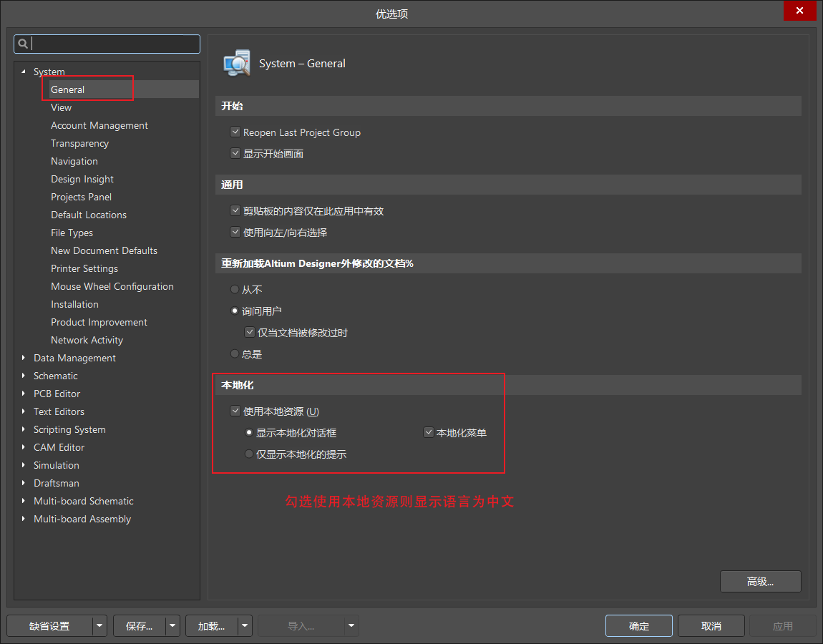Disable the 使用本地资源 checkbox
The height and width of the screenshot is (644, 823).
[235, 411]
